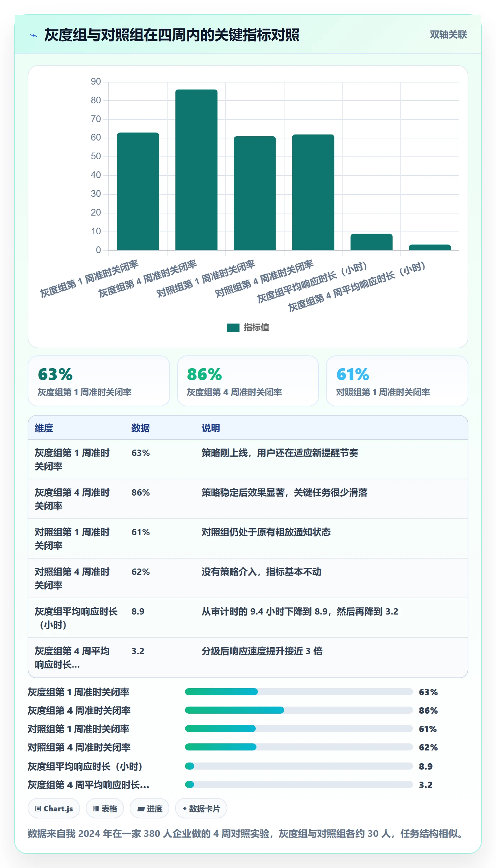This screenshot has width=496, height=868.
Task: Click the 90 tick label on the y-axis
Action: [96, 81]
